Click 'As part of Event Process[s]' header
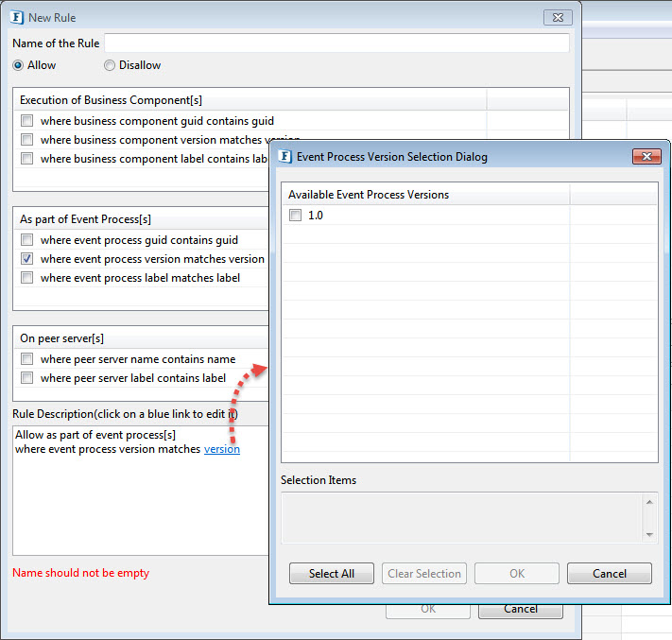The height and width of the screenshot is (640, 672). click(142, 219)
